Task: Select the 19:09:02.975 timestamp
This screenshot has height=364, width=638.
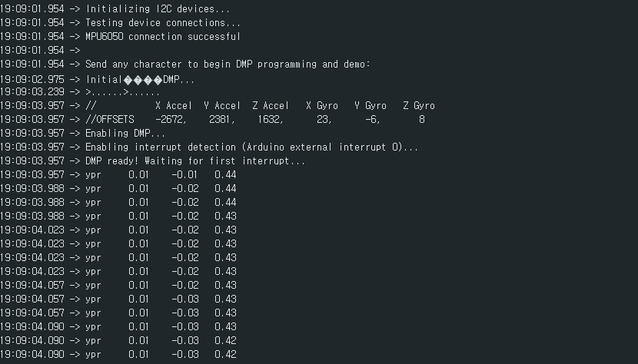Action: pyautogui.click(x=32, y=79)
